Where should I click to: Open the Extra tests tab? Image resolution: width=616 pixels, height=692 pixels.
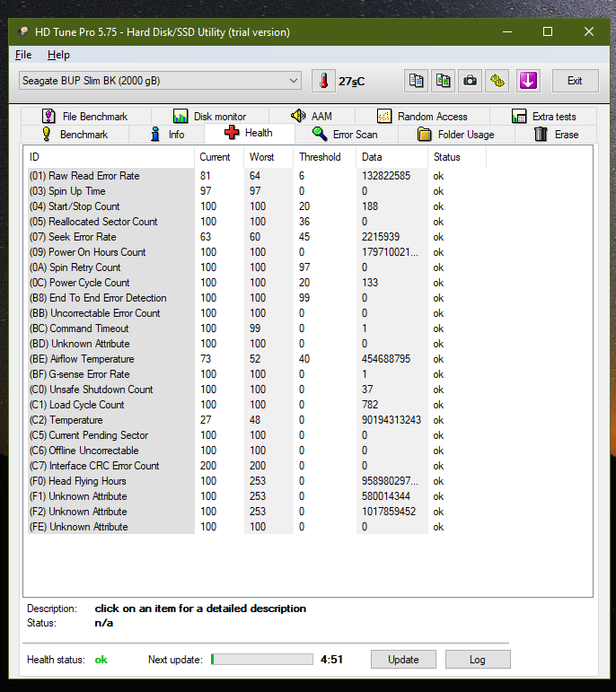(x=543, y=117)
